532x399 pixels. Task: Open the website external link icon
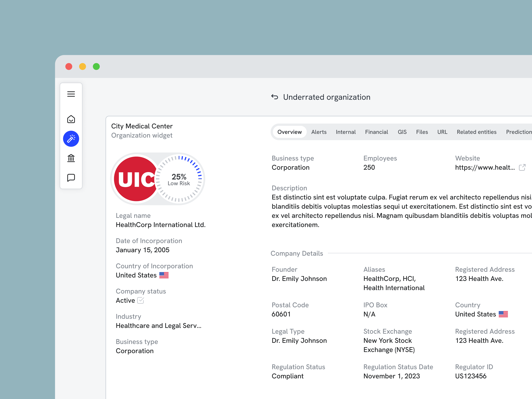pos(522,167)
